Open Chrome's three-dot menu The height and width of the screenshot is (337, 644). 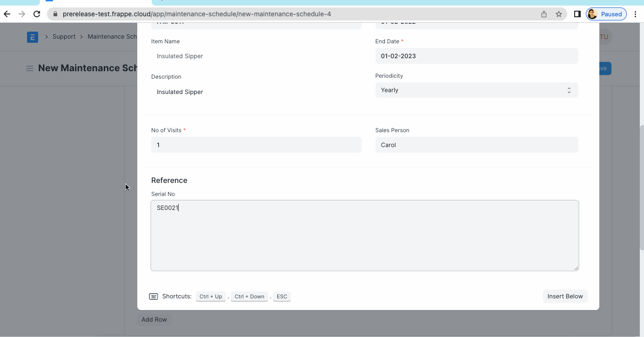pyautogui.click(x=635, y=14)
